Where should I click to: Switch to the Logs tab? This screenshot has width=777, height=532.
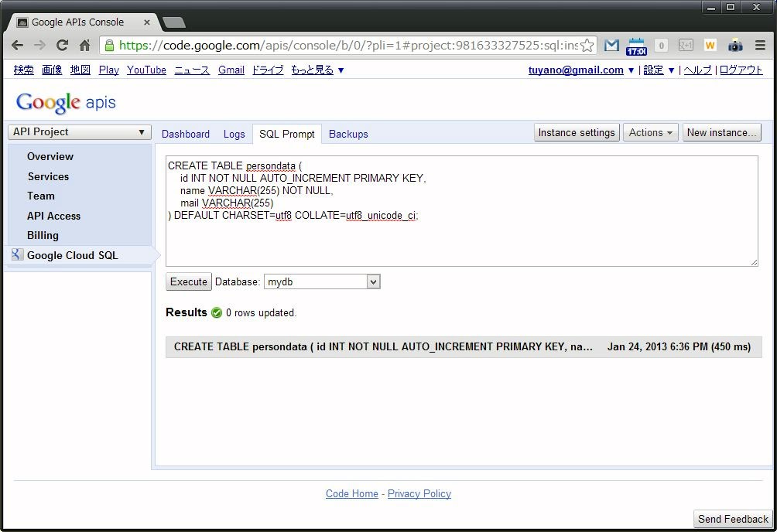click(x=234, y=134)
